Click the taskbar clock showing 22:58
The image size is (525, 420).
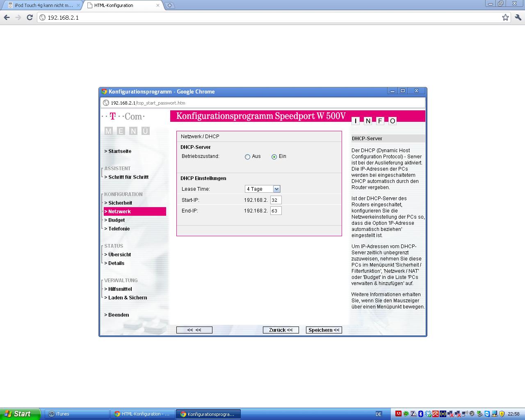point(514,414)
